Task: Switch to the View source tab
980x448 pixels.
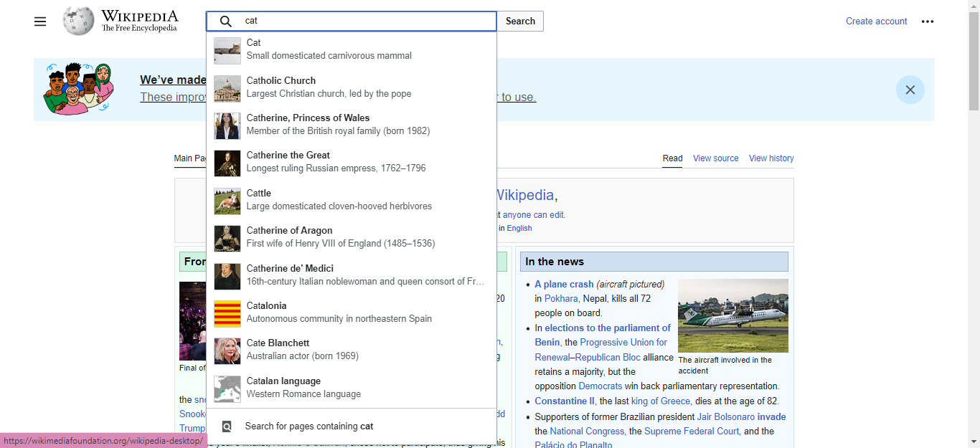Action: 715,158
